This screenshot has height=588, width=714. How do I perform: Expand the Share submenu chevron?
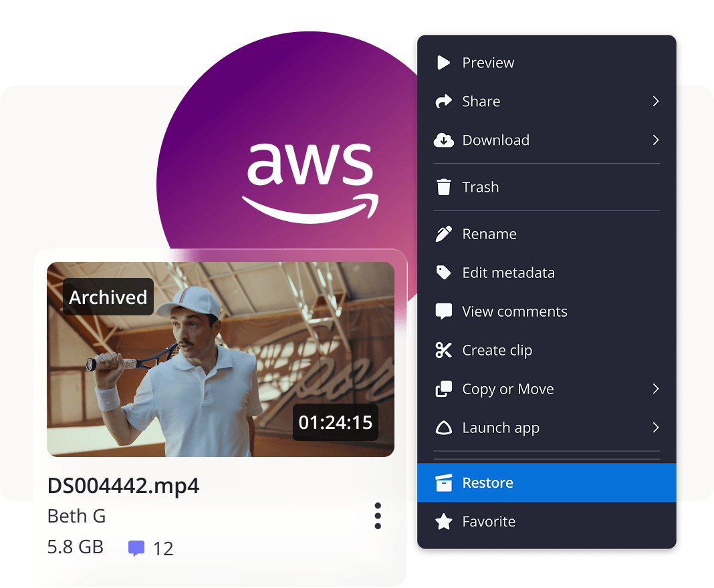tap(655, 101)
